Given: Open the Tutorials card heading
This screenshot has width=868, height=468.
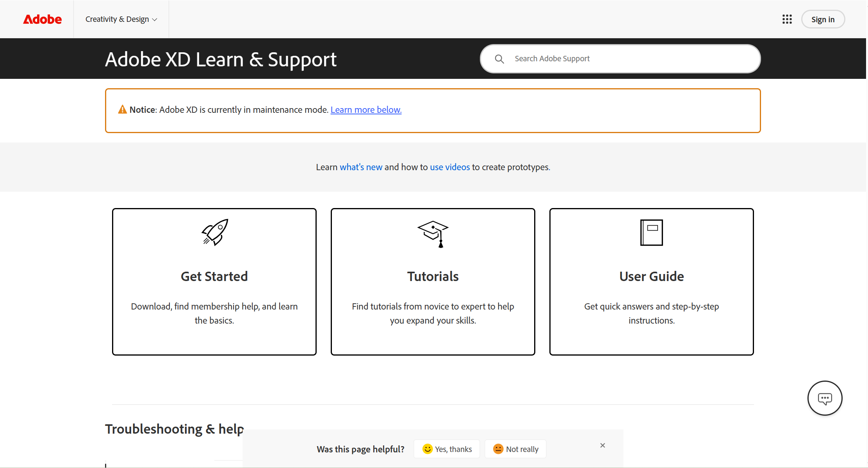Looking at the screenshot, I should [x=433, y=276].
